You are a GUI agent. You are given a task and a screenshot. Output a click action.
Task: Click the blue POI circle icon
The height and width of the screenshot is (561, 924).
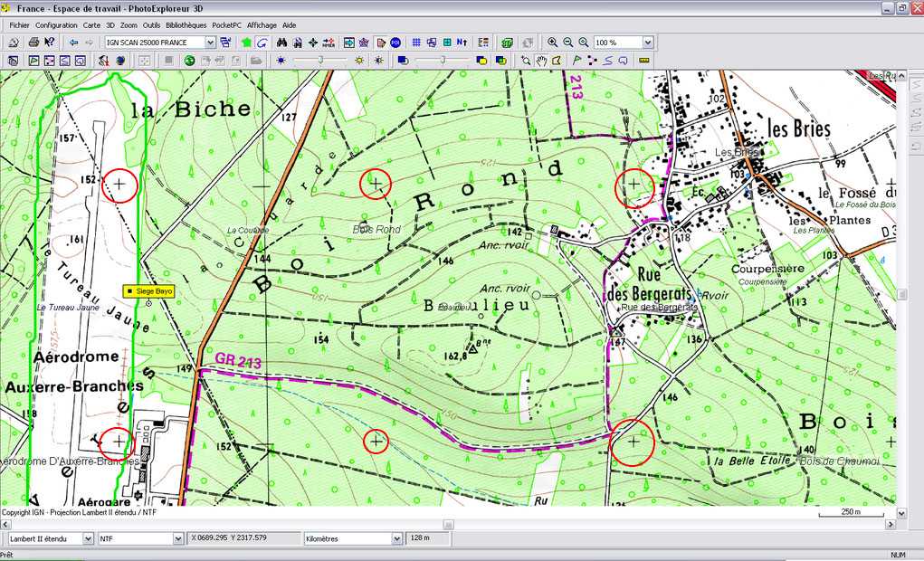(395, 43)
